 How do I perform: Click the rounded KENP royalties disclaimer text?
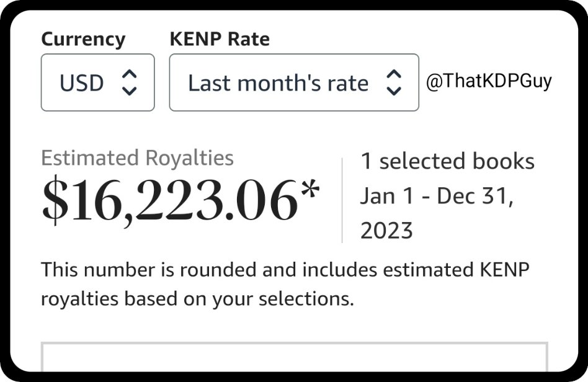(285, 285)
